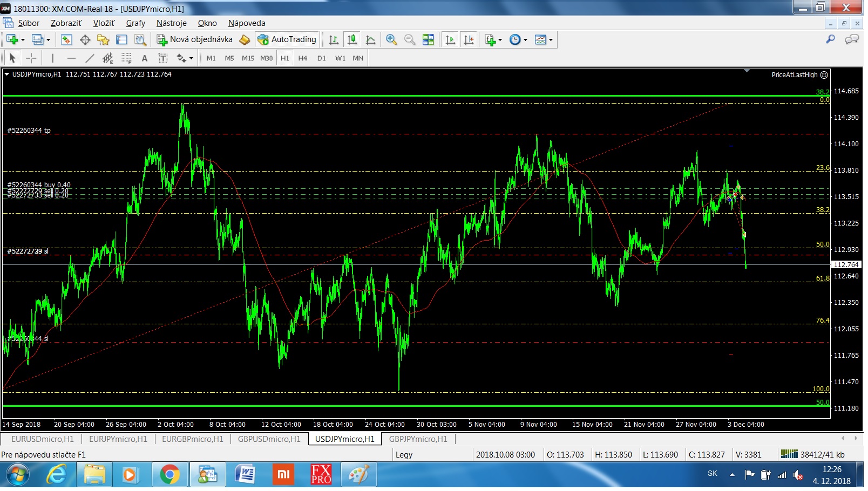Open the Zobraziť menu
868x491 pixels.
point(66,23)
